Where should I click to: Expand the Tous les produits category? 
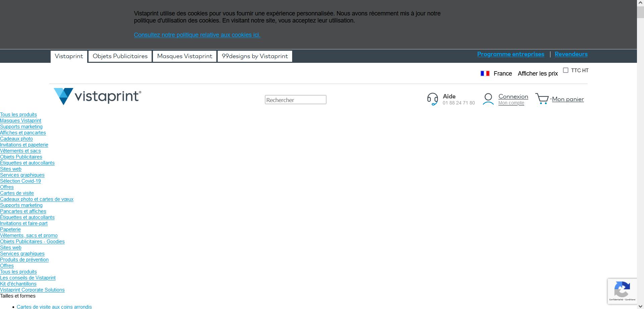pos(18,115)
